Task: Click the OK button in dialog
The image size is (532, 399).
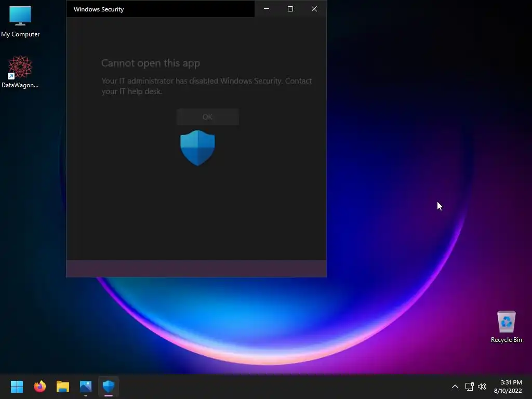Action: (208, 117)
